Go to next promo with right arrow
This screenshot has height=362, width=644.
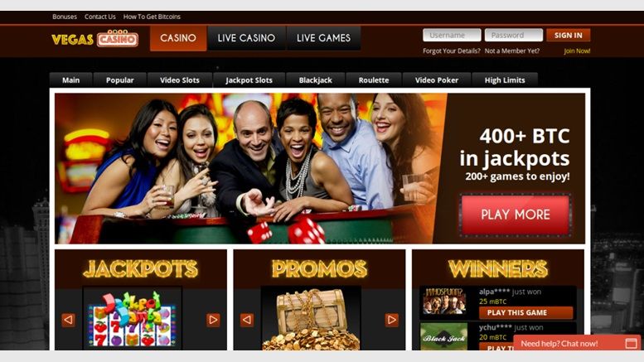pyautogui.click(x=392, y=320)
